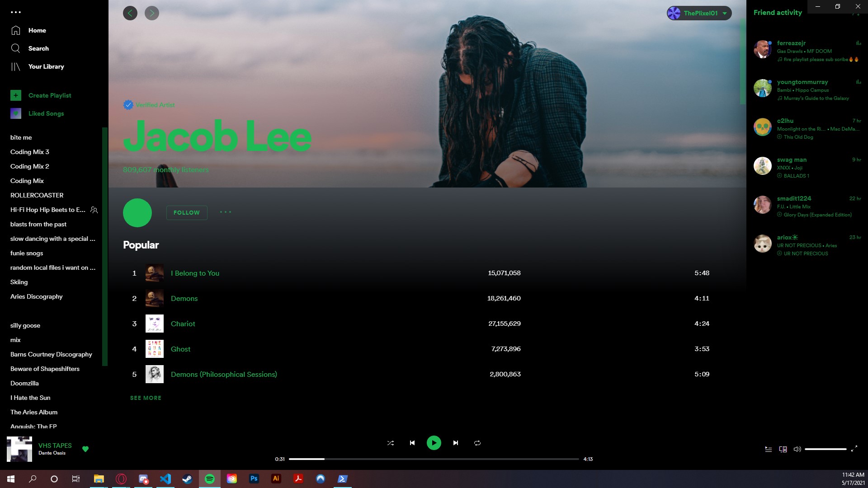Open the Search page
868x488 pixels.
pyautogui.click(x=38, y=48)
